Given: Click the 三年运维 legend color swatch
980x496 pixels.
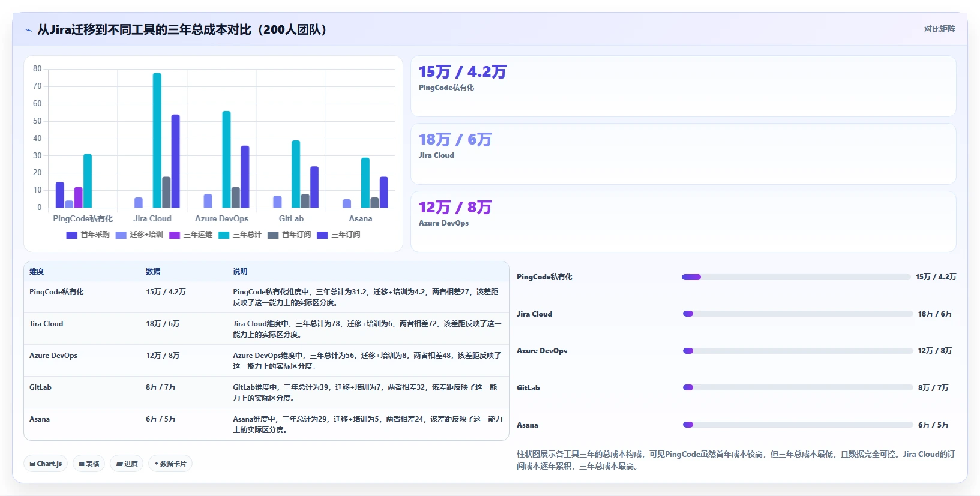Looking at the screenshot, I should tap(175, 235).
